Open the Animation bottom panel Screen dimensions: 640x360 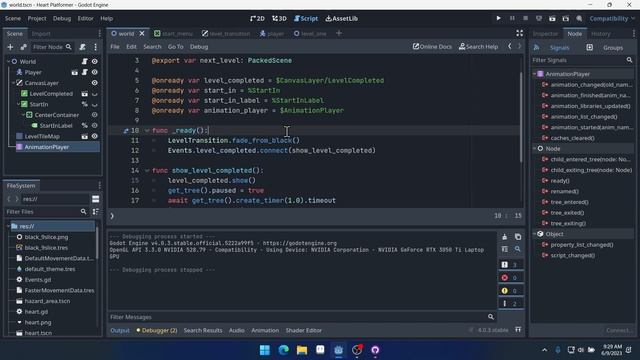[x=265, y=330]
